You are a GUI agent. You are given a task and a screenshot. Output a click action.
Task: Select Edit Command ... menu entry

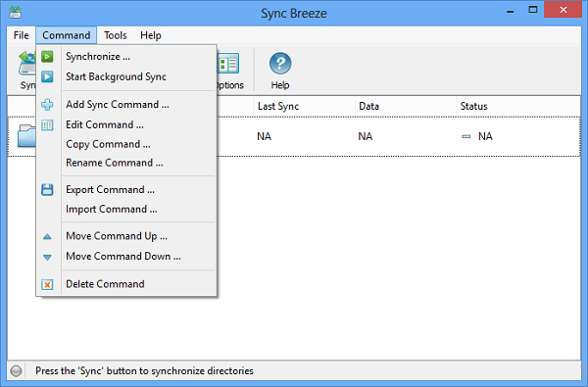(x=126, y=124)
